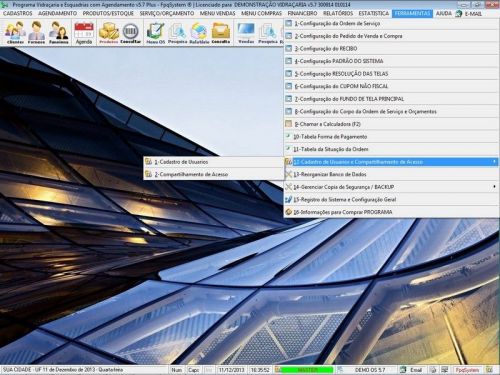Open the Funcionários toolbar icon
Viewport: 500px width, 375px height.
pos(59,32)
